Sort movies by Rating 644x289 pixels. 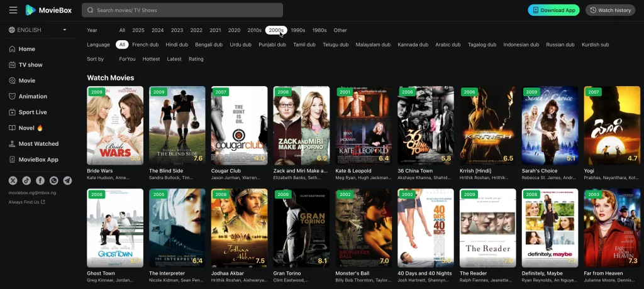click(x=196, y=59)
